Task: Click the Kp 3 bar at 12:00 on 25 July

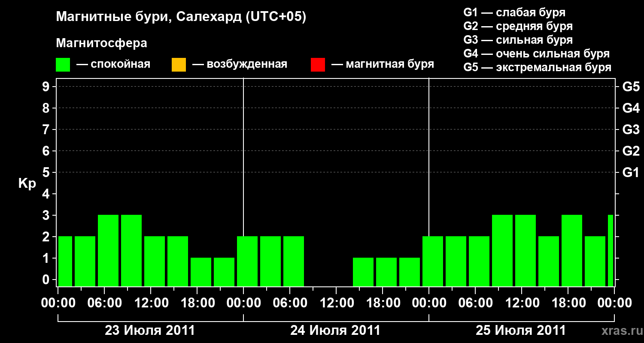Action: (x=526, y=250)
